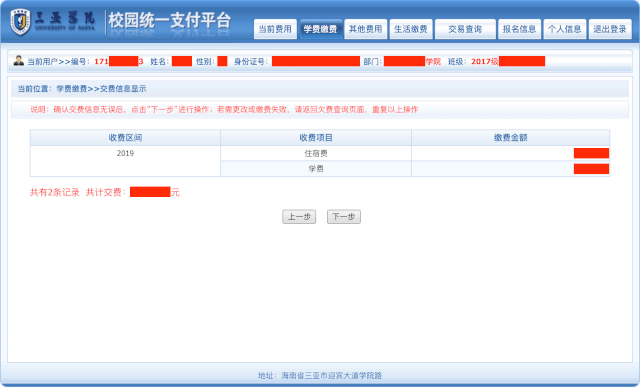Click the 性别 label in user bar
This screenshot has width=640, height=387.
tap(205, 61)
